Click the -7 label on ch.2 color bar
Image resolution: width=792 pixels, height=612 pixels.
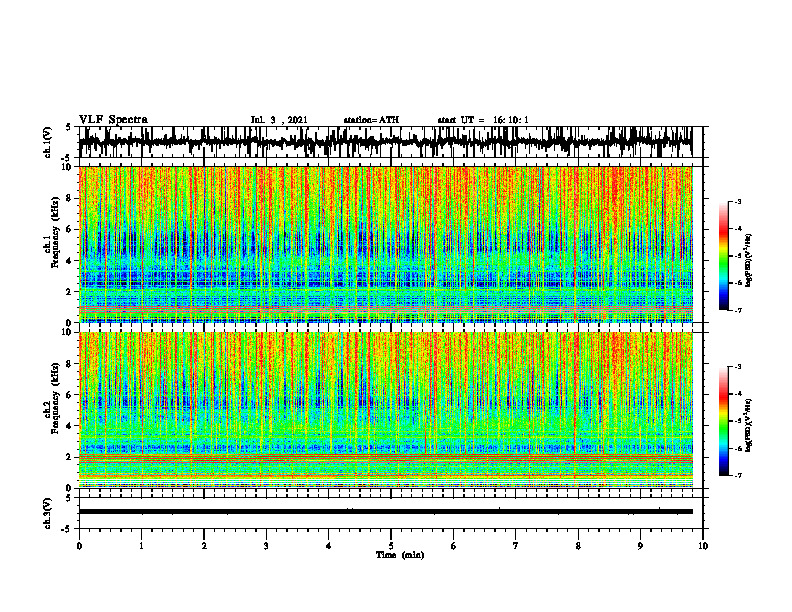738,475
